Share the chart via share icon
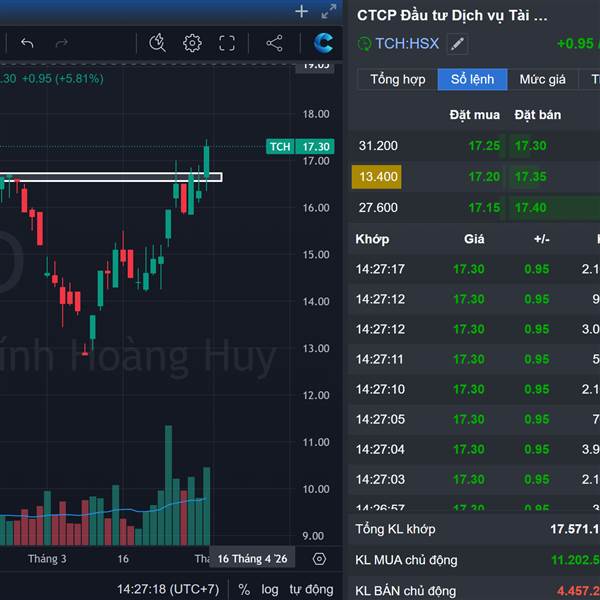This screenshot has height=600, width=600. (x=274, y=43)
